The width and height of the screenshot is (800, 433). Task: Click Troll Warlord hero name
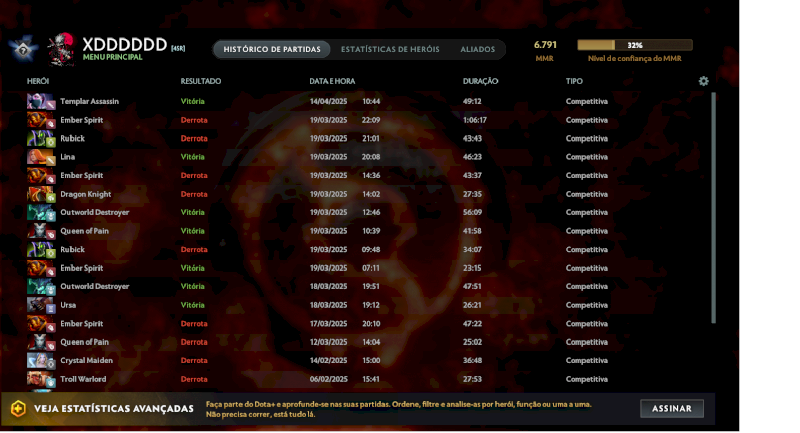tap(83, 379)
